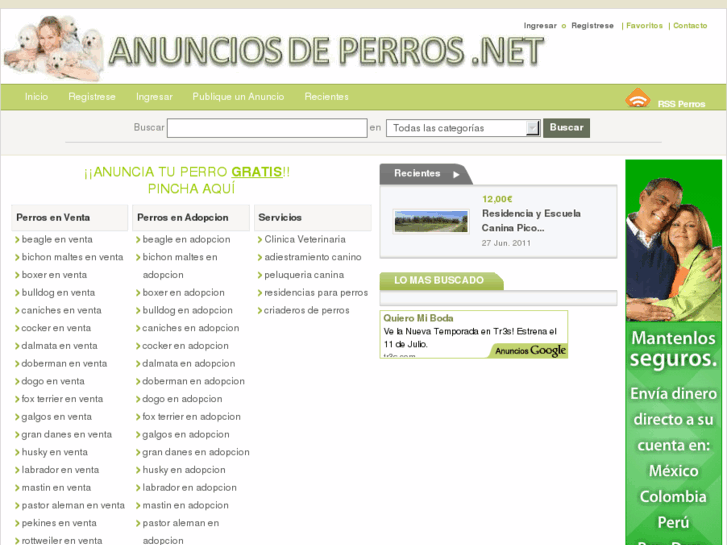Open gran danes en venta category
The image size is (727, 545).
pyautogui.click(x=67, y=434)
